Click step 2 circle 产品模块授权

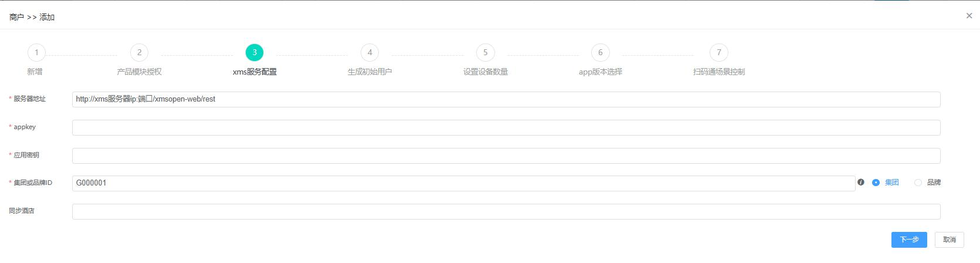pos(139,53)
